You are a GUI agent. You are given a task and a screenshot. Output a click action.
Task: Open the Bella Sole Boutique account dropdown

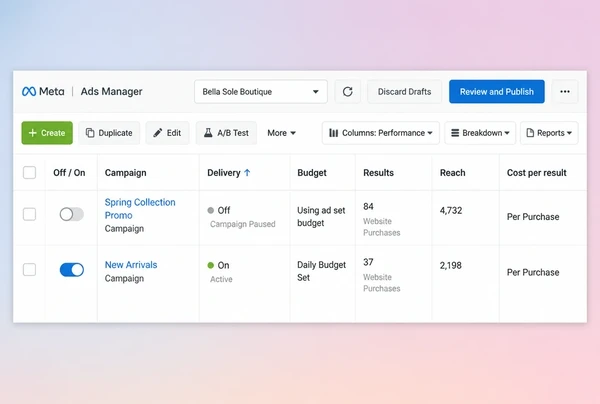(x=261, y=91)
